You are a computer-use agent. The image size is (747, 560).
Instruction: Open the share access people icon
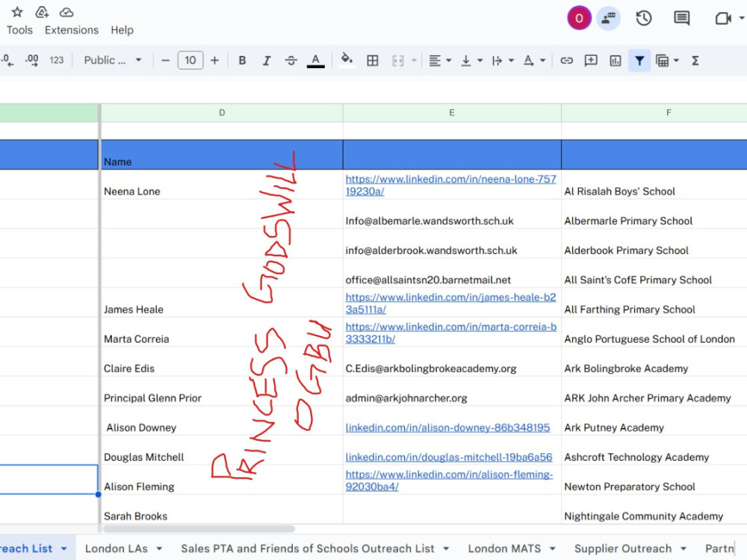(608, 19)
